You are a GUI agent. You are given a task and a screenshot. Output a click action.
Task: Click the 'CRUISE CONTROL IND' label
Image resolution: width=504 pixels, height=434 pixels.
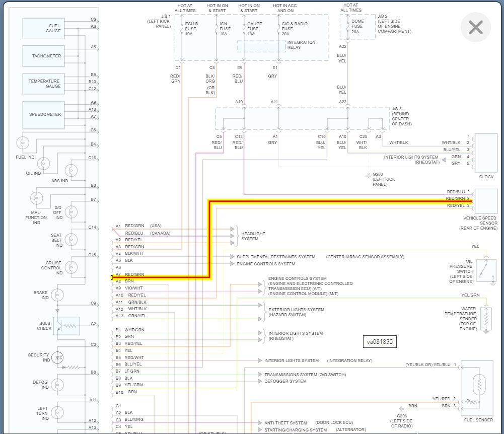(52, 268)
